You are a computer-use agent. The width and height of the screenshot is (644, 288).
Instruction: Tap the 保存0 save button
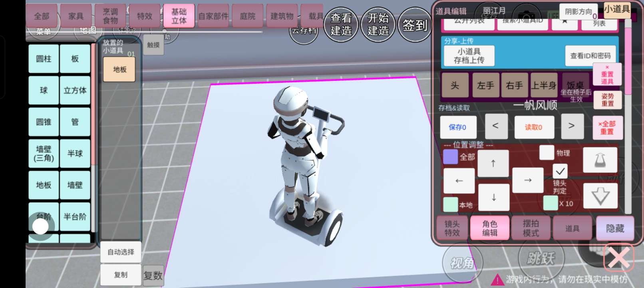(x=458, y=127)
